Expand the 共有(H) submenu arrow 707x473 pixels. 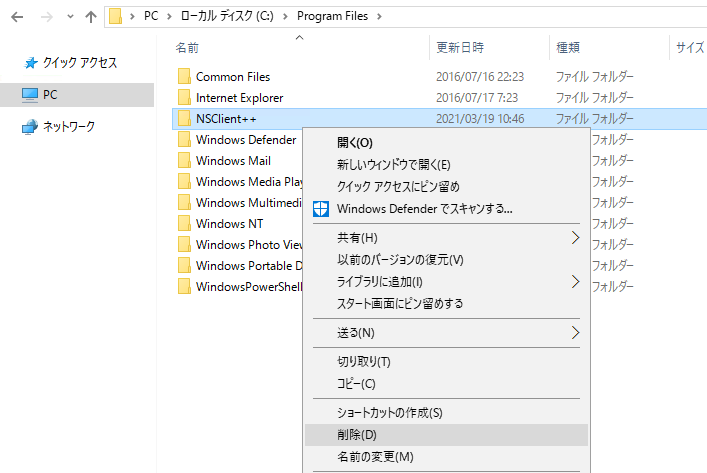click(x=575, y=238)
